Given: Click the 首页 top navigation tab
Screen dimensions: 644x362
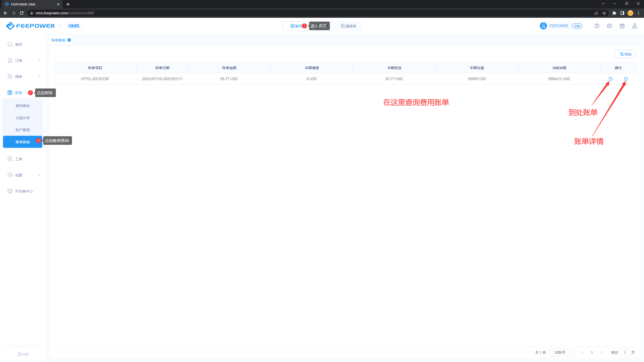Looking at the screenshot, I should pyautogui.click(x=296, y=26).
